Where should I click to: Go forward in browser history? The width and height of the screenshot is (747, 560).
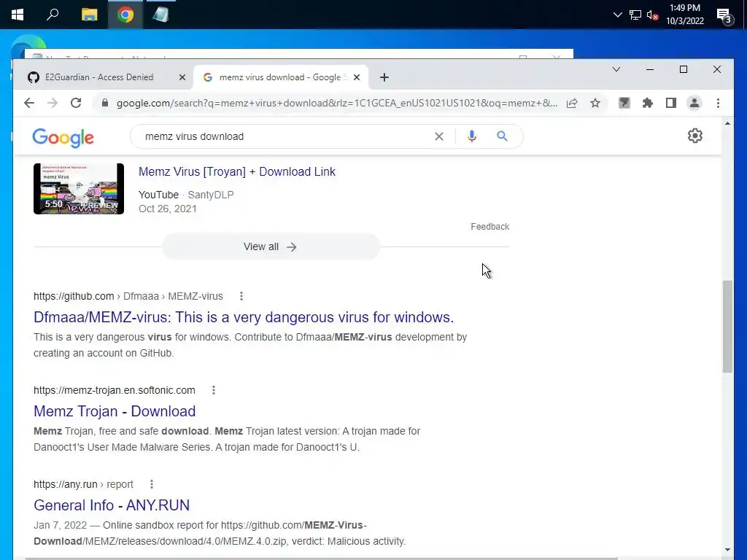click(53, 103)
